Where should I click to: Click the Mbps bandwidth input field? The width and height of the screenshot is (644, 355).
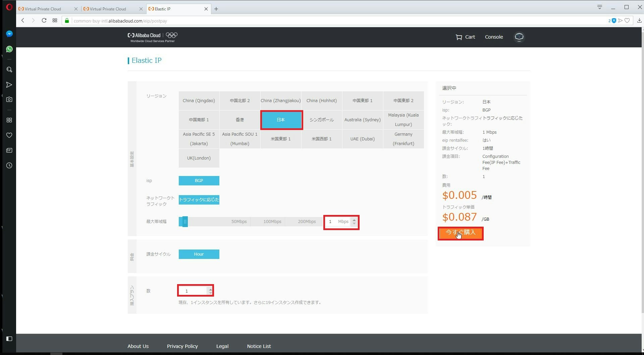coord(338,222)
